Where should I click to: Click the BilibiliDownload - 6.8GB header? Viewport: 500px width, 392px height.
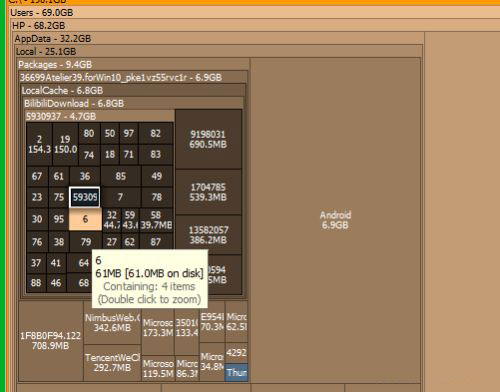[x=133, y=103]
